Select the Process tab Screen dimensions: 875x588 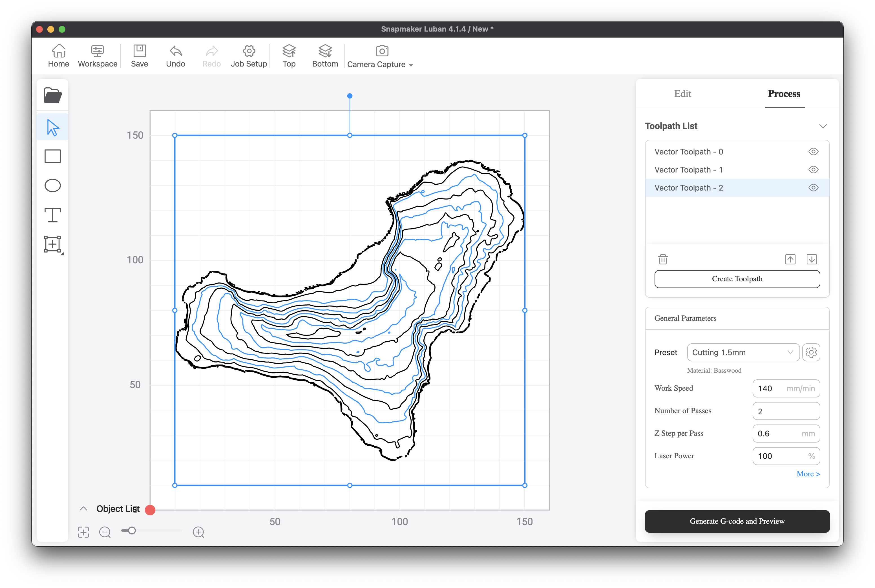pos(784,94)
